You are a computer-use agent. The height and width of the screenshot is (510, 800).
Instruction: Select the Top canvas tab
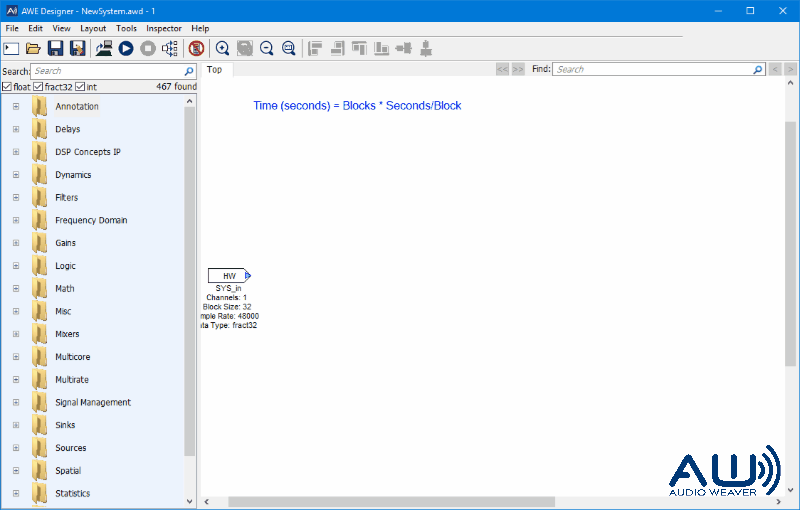pos(214,70)
